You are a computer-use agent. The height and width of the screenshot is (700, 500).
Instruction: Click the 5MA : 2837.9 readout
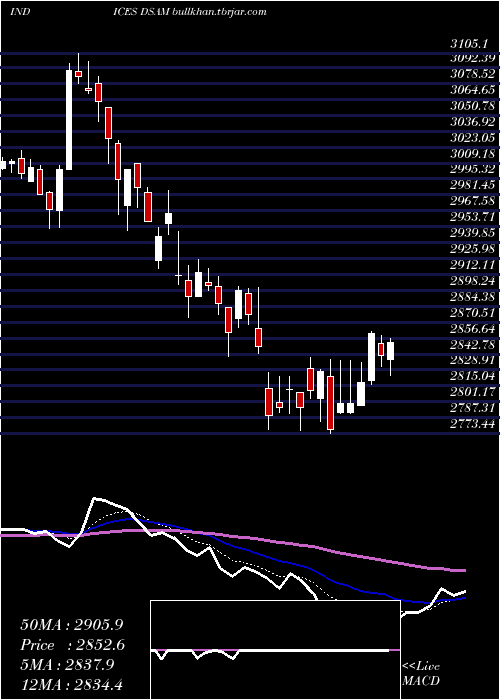67,665
